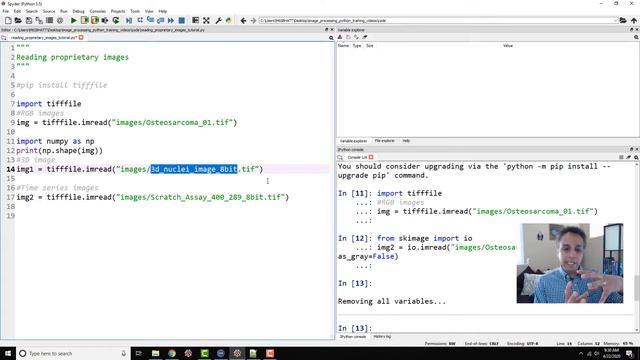Re-run the last script
This screenshot has height=360, width=640.
pos(116,20)
